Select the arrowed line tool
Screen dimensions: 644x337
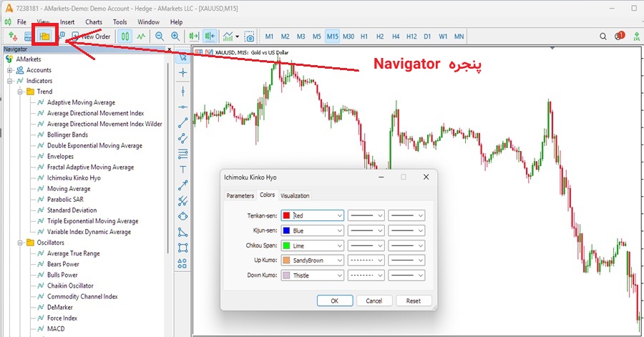click(182, 185)
